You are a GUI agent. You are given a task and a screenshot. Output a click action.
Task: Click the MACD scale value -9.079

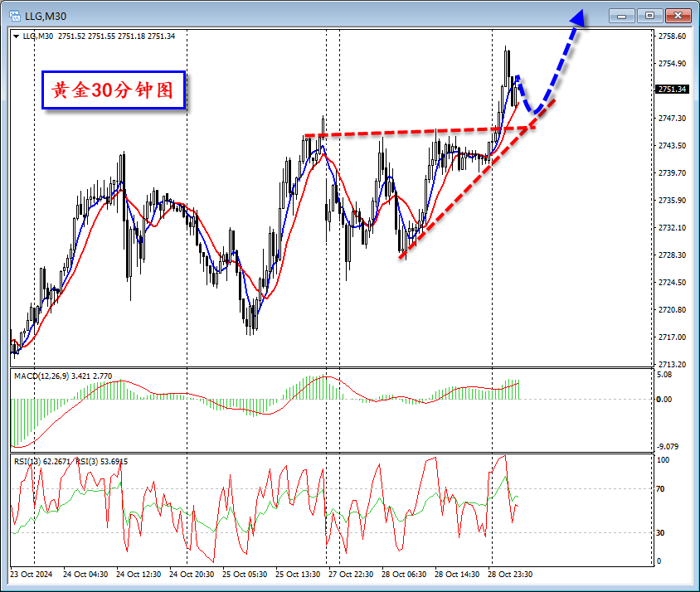click(x=667, y=446)
